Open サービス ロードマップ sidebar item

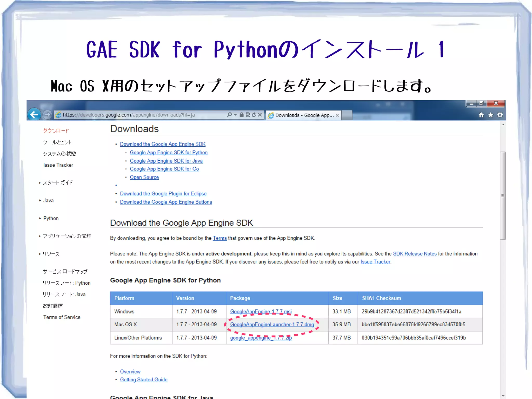[65, 271]
